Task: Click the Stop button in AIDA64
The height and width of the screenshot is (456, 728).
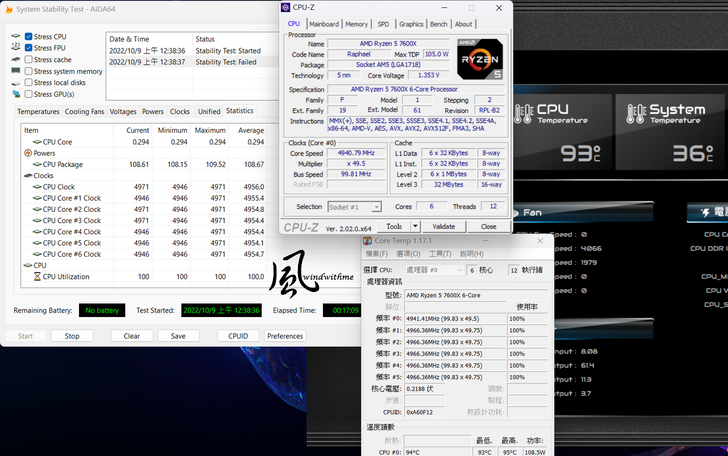Action: click(72, 336)
